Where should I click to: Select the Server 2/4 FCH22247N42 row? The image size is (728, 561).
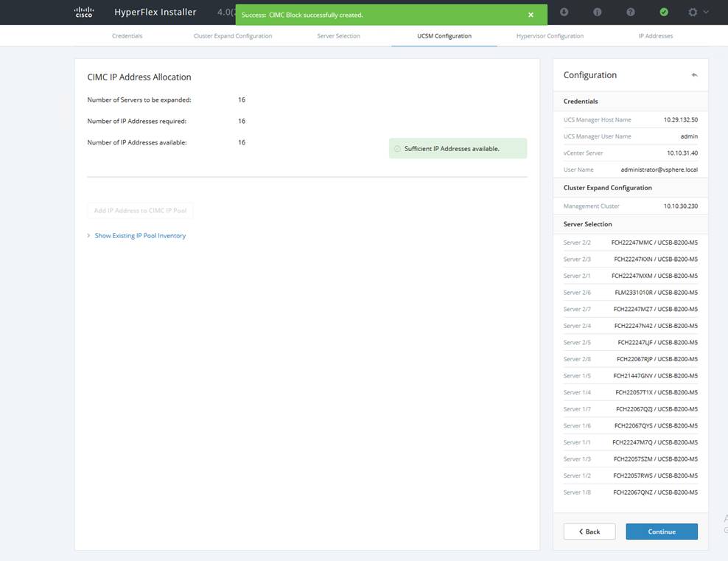click(x=631, y=326)
